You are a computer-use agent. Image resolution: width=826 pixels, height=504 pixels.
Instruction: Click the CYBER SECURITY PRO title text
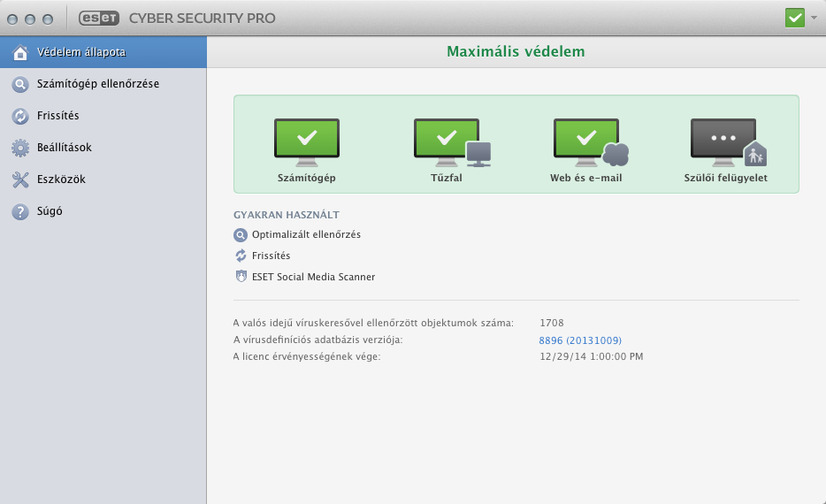(203, 18)
